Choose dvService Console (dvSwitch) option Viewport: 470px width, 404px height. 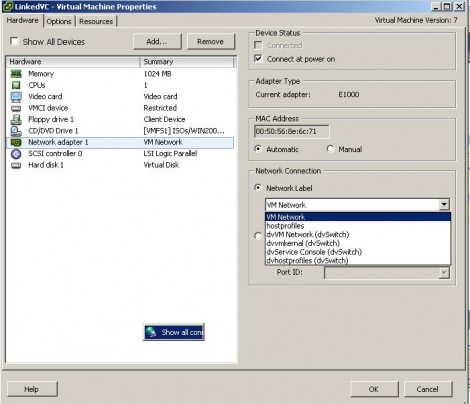(x=358, y=252)
